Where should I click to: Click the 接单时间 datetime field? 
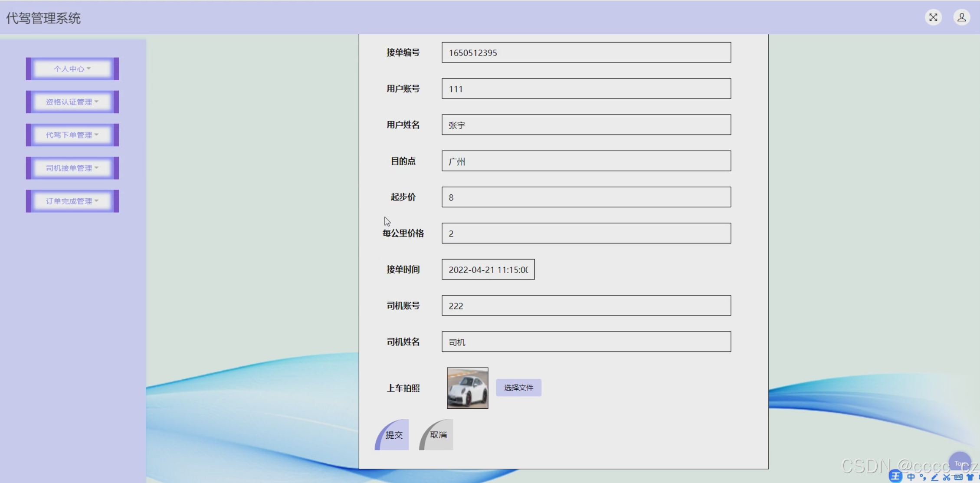tap(488, 269)
